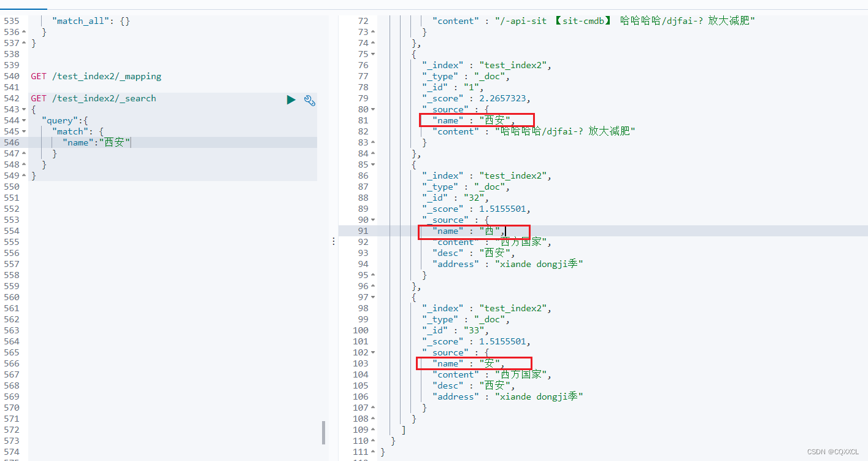This screenshot has width=868, height=461.
Task: Click empty editor line number 555
Action: [x=12, y=242]
